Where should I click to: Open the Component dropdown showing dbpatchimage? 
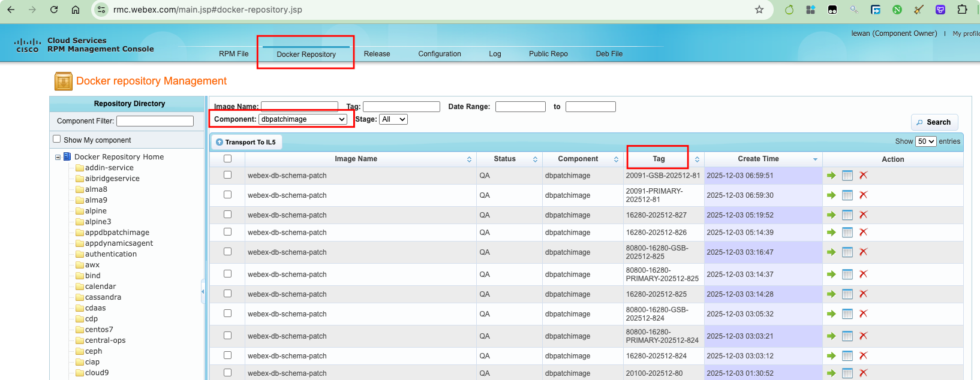[x=303, y=119]
